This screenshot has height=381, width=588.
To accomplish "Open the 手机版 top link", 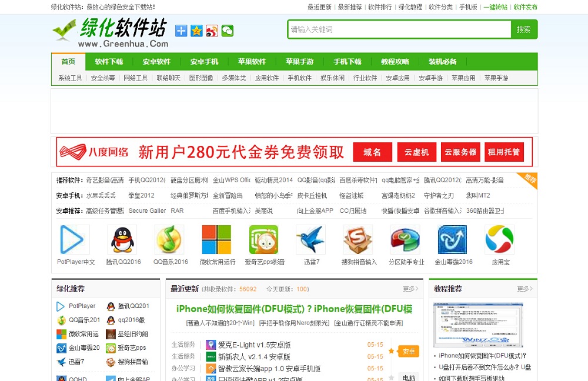I will pos(468,7).
